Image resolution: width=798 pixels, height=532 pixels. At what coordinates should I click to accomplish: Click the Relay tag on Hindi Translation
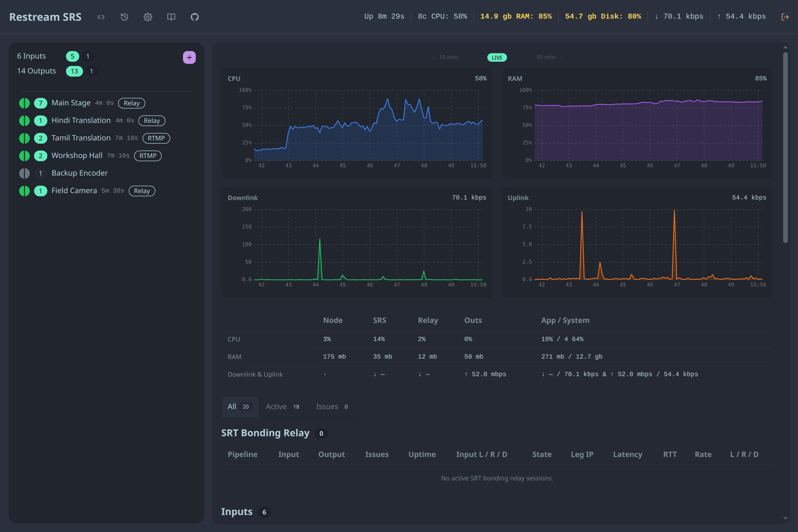coord(152,121)
